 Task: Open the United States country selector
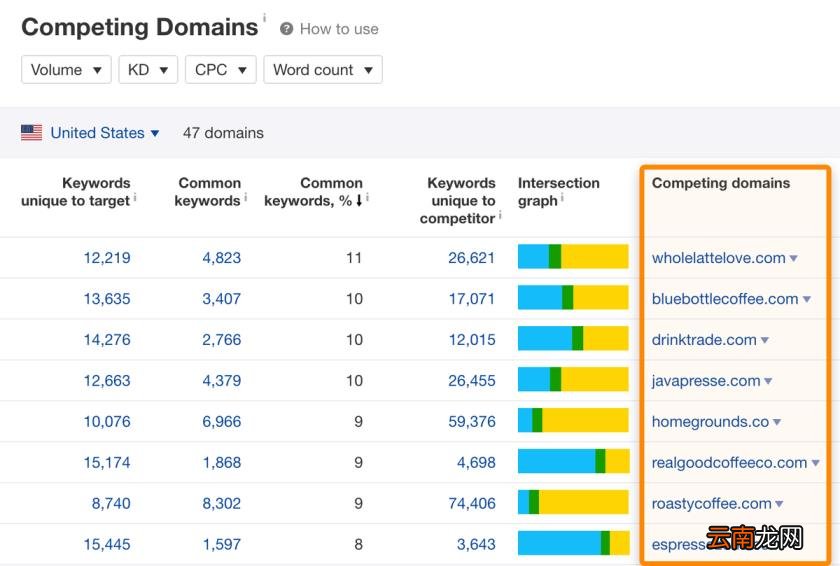(x=104, y=133)
